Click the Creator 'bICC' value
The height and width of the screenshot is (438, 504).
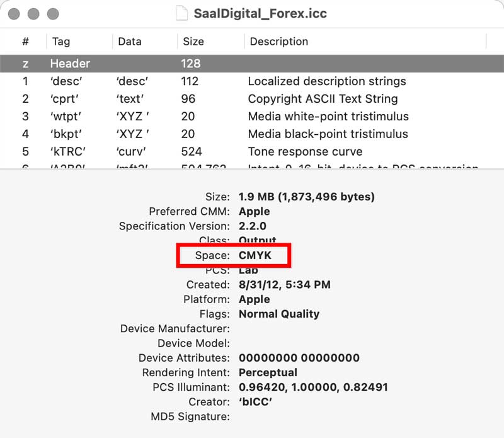255,401
